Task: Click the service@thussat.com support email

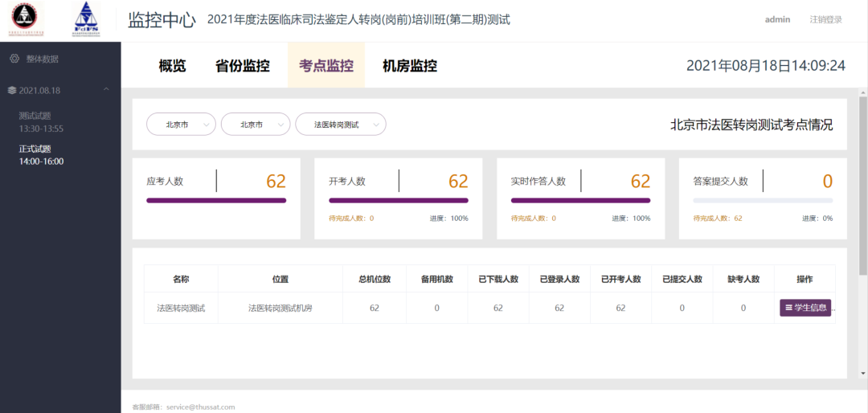Action: (x=200, y=407)
